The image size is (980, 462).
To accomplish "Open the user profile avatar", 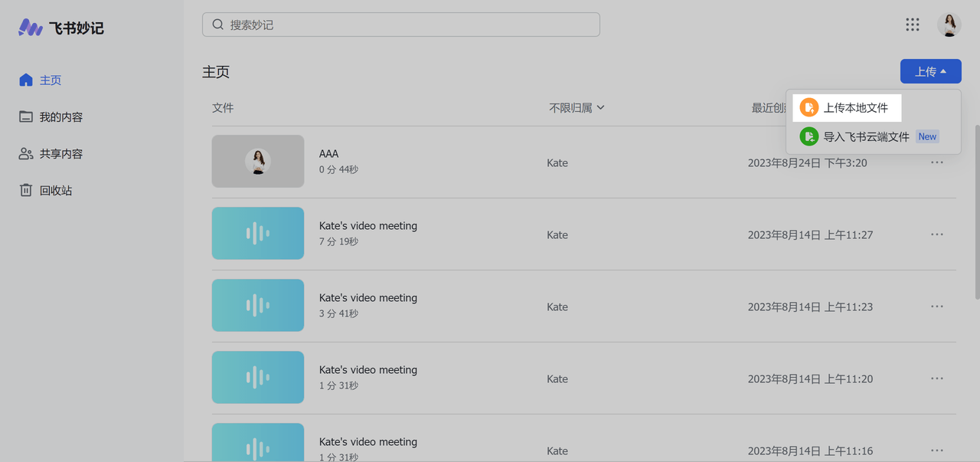I will tap(949, 25).
